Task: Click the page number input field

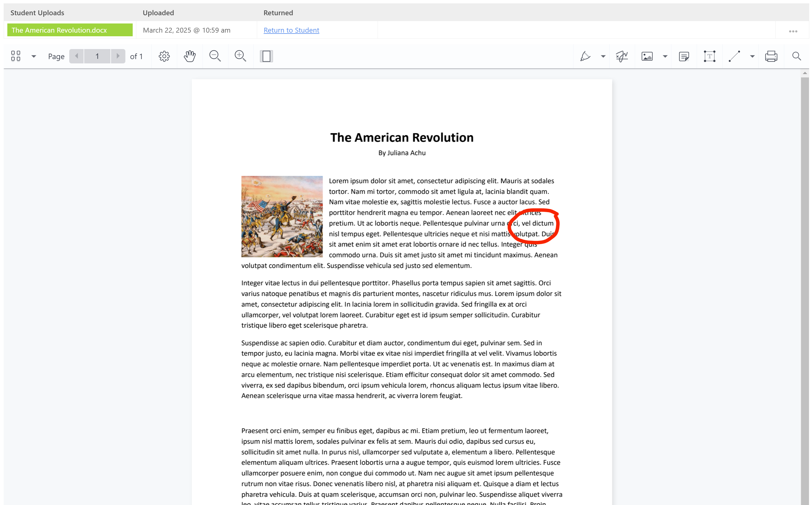Action: pos(97,56)
